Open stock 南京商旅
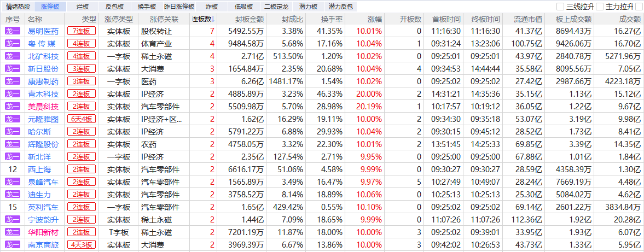Image resolution: width=644 pixels, height=252 pixels. (x=43, y=245)
